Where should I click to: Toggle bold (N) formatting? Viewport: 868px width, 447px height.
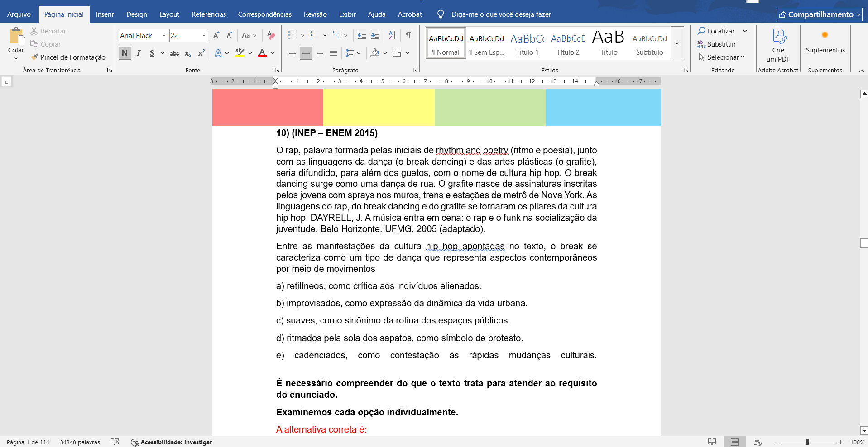tap(125, 53)
